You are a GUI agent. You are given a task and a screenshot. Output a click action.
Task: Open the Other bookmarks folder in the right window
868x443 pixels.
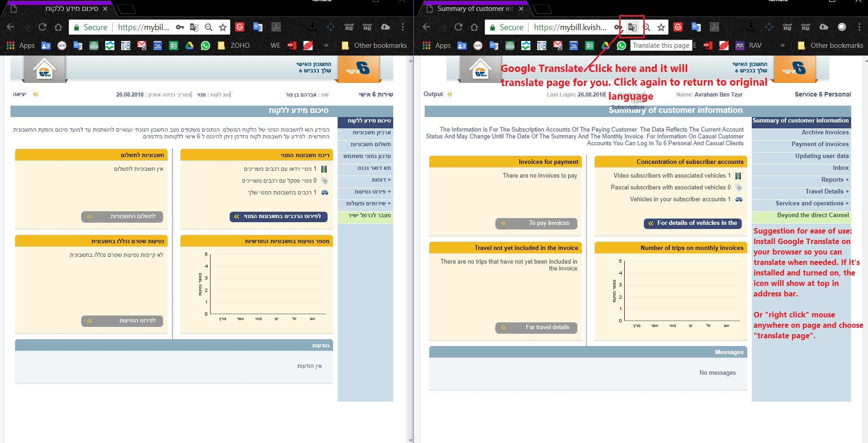click(831, 46)
